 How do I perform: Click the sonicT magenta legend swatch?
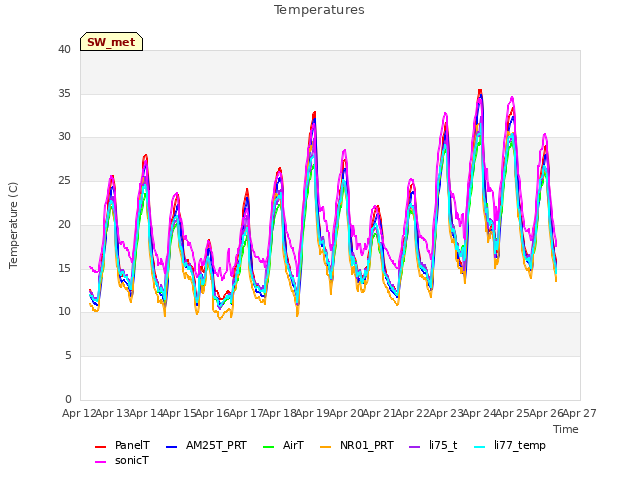[100, 462]
